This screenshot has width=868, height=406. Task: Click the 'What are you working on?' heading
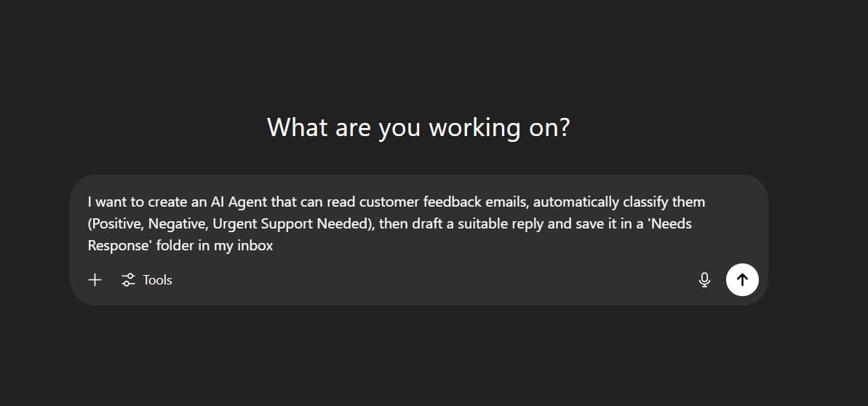(418, 127)
